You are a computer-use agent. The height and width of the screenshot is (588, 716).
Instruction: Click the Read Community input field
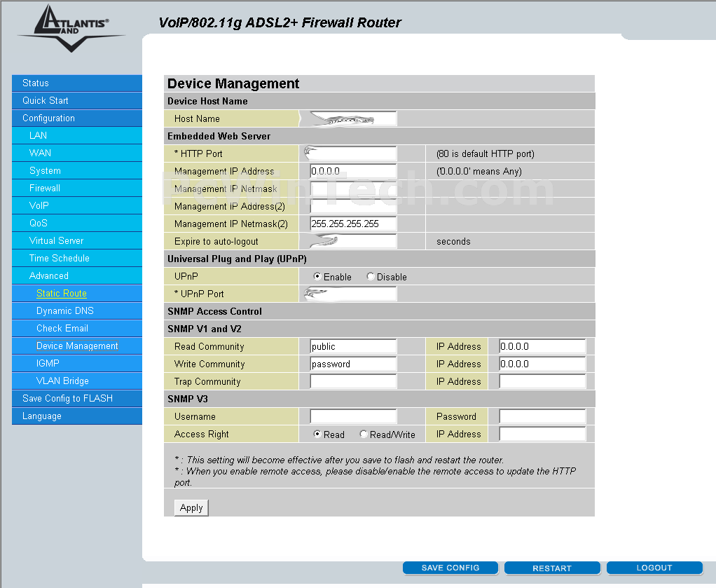353,346
